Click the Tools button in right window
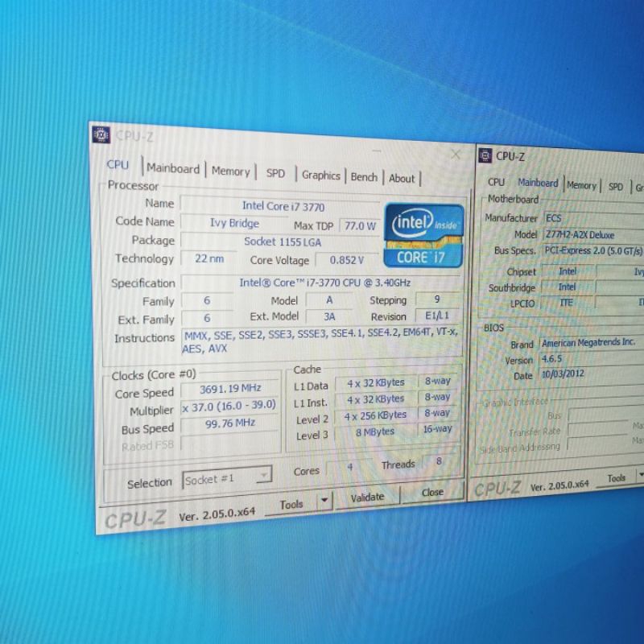Viewport: 644px width, 644px height. [617, 478]
